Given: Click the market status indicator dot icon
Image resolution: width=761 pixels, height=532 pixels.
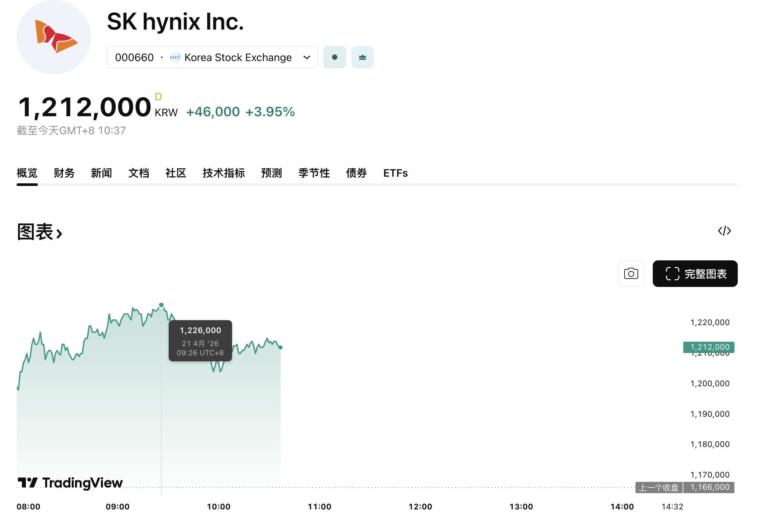Looking at the screenshot, I should tap(335, 57).
